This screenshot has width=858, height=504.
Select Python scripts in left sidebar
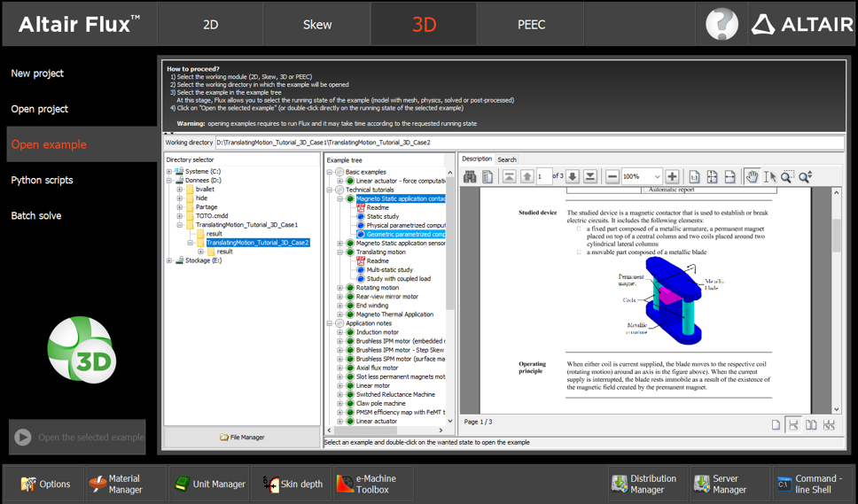[42, 180]
